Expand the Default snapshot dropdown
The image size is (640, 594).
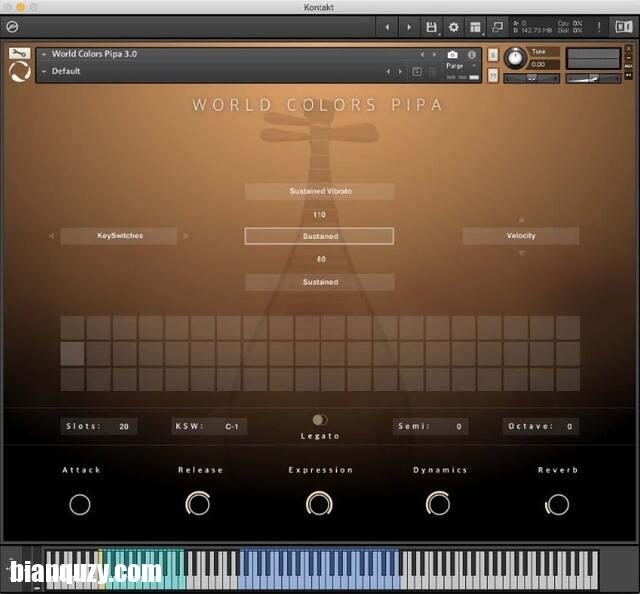point(44,71)
